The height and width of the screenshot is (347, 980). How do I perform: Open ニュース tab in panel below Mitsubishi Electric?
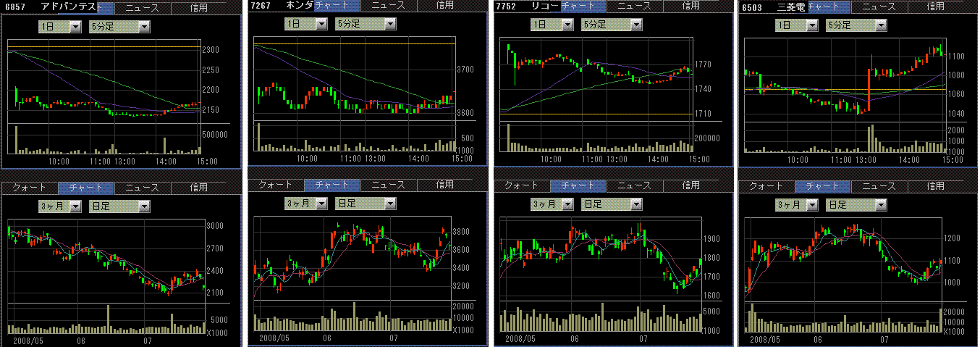[x=879, y=186]
